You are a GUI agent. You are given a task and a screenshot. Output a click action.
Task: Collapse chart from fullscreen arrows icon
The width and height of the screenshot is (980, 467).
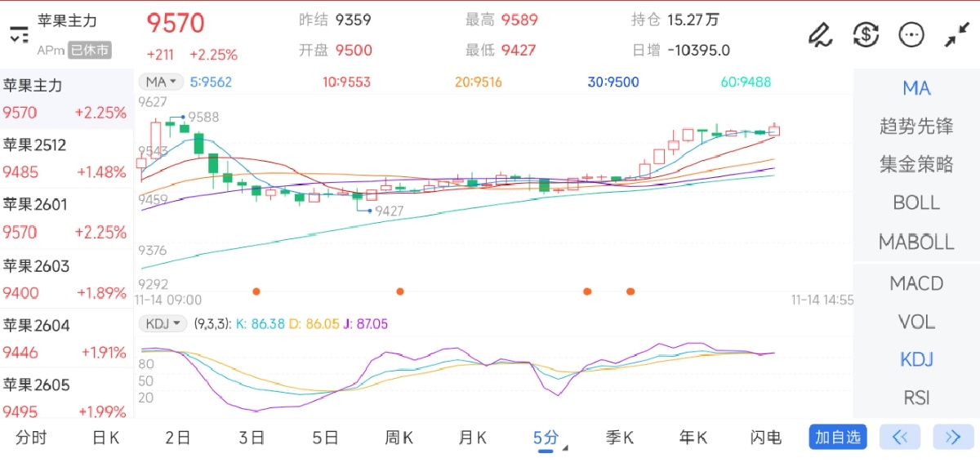[x=956, y=34]
